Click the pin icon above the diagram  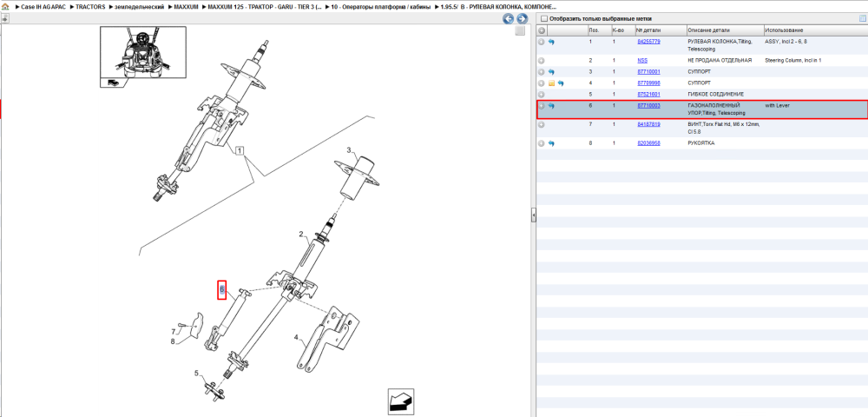5,18
